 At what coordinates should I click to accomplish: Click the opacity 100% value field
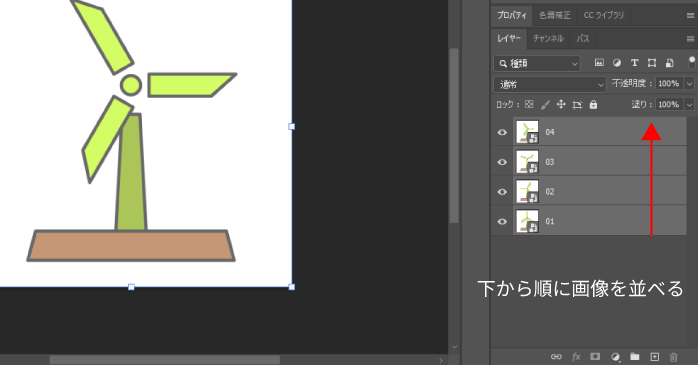pos(669,83)
